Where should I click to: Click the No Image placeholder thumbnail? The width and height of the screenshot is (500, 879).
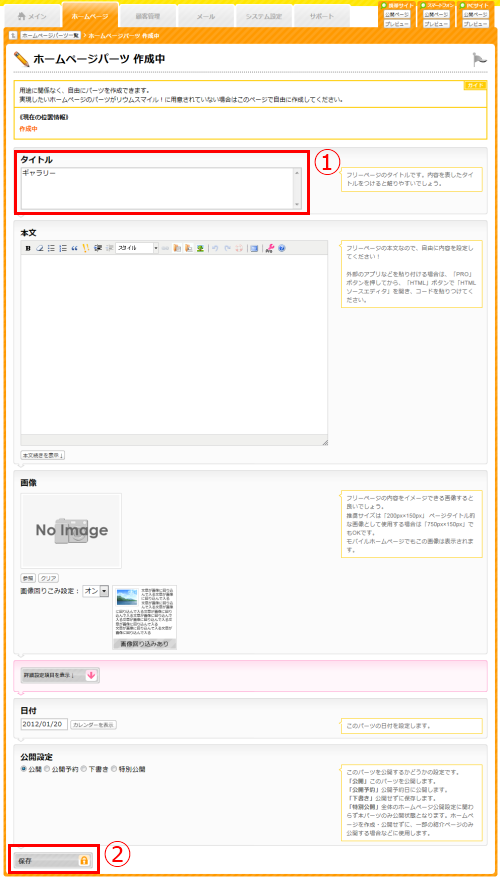point(71,531)
